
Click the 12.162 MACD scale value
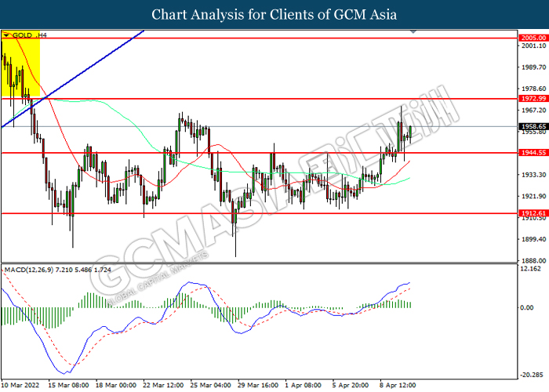pos(531,269)
